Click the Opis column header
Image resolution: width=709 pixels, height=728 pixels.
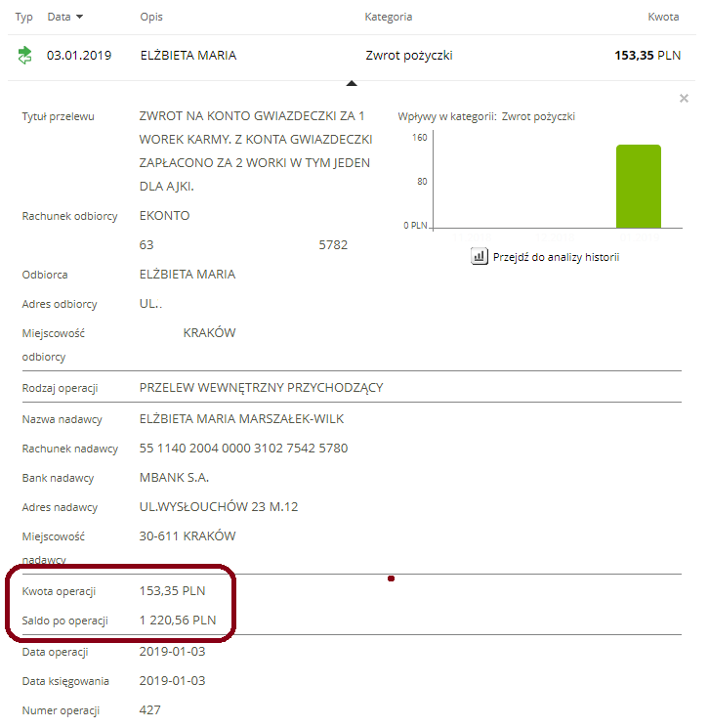151,17
